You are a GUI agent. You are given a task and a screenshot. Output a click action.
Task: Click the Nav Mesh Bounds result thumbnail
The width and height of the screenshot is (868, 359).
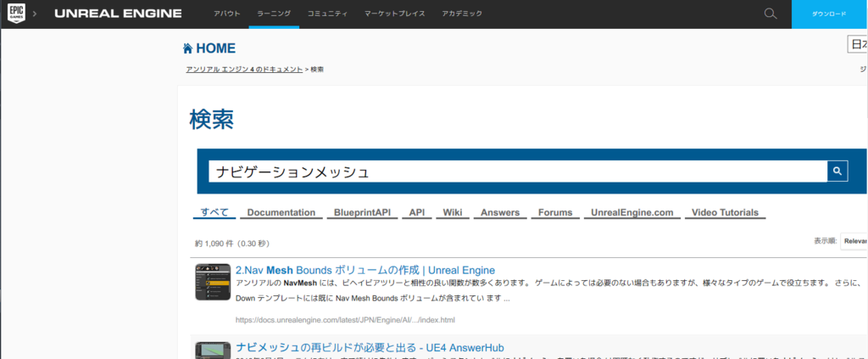pyautogui.click(x=213, y=282)
